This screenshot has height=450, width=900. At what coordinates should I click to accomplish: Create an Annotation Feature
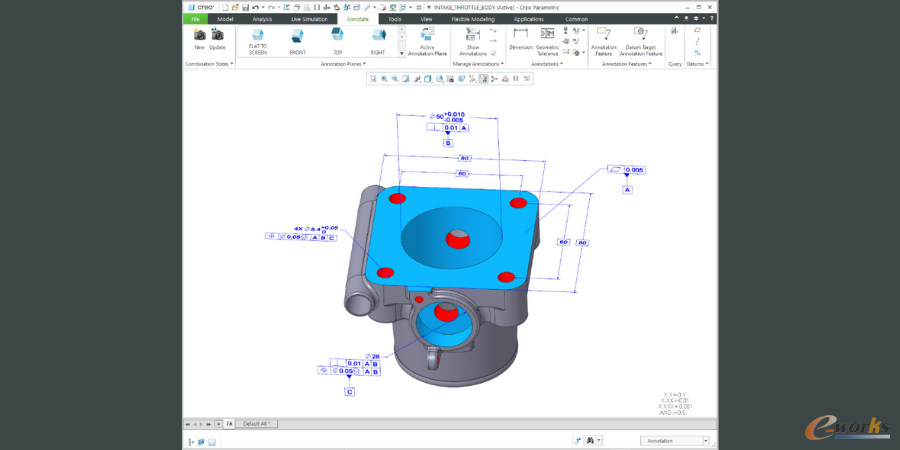point(604,41)
